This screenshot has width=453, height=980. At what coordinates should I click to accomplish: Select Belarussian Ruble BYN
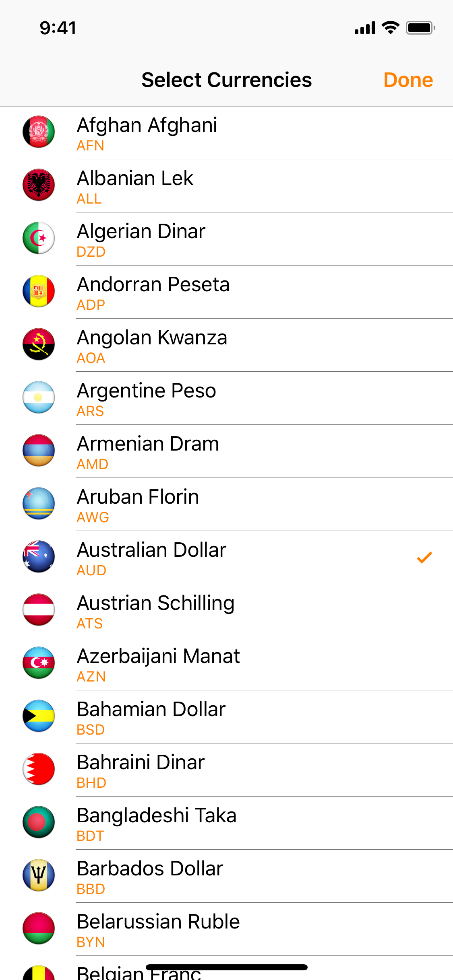pos(226,929)
